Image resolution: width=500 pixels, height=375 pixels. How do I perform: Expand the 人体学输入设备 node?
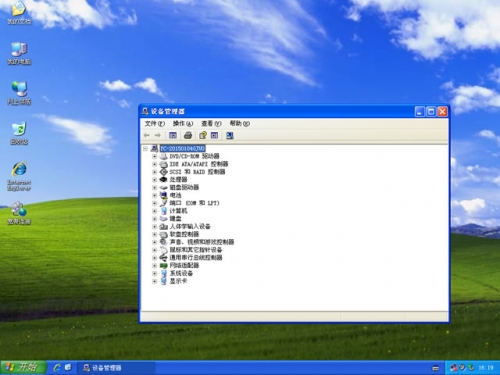point(154,226)
